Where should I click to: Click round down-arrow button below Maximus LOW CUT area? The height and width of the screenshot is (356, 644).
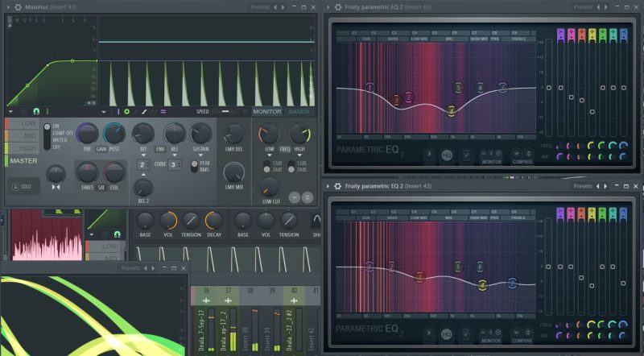coord(295,197)
